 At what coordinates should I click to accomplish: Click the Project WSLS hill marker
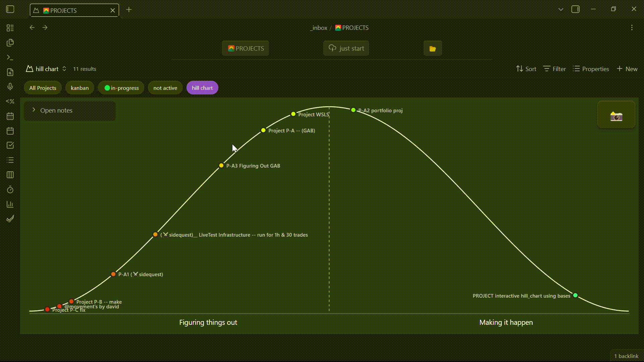click(293, 114)
